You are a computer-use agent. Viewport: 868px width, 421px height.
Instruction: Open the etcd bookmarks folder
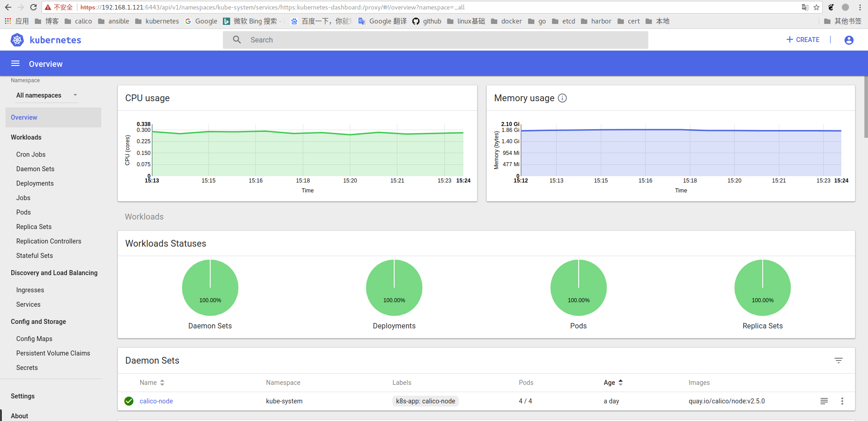564,21
